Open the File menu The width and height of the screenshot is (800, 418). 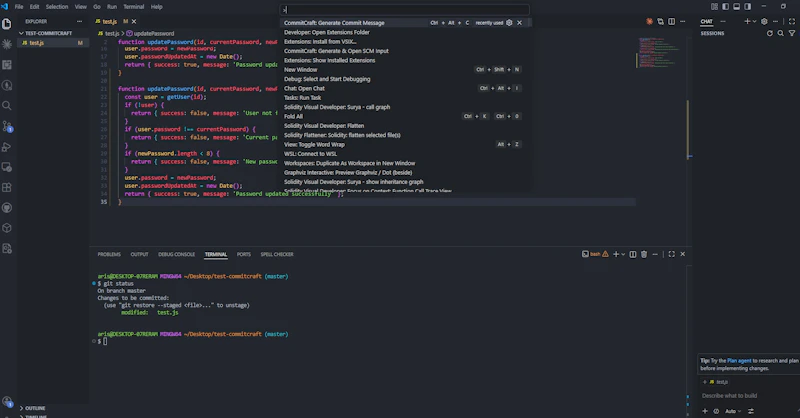point(19,7)
